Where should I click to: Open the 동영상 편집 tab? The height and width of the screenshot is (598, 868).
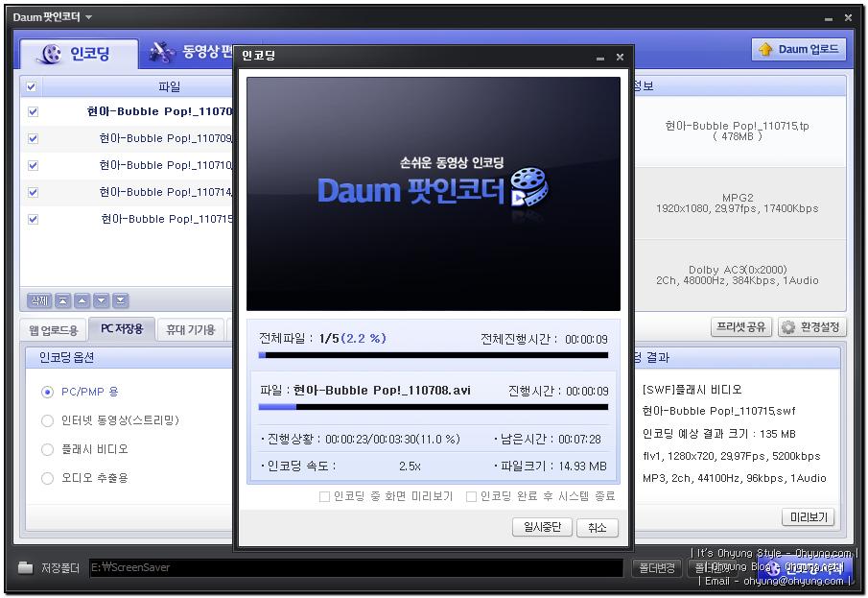coord(191,53)
